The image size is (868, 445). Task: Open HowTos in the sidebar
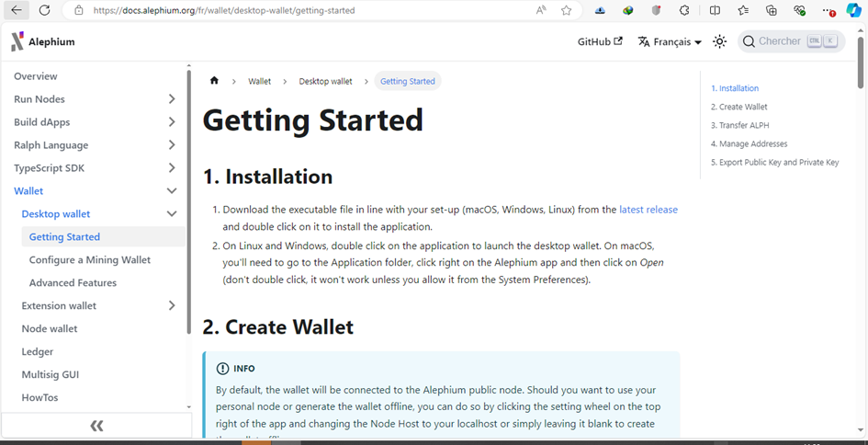[x=39, y=397]
